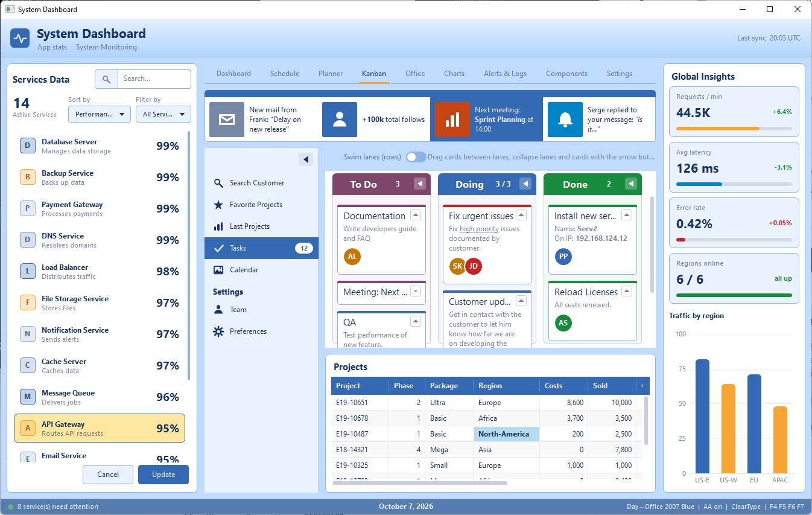Toggle the Swim lanes (rows) switch
This screenshot has height=515, width=812.
click(416, 157)
